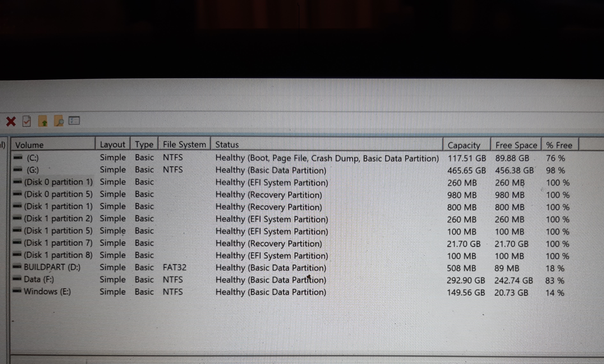Click the red X delete toolbar icon
The width and height of the screenshot is (604, 364).
[x=11, y=121]
